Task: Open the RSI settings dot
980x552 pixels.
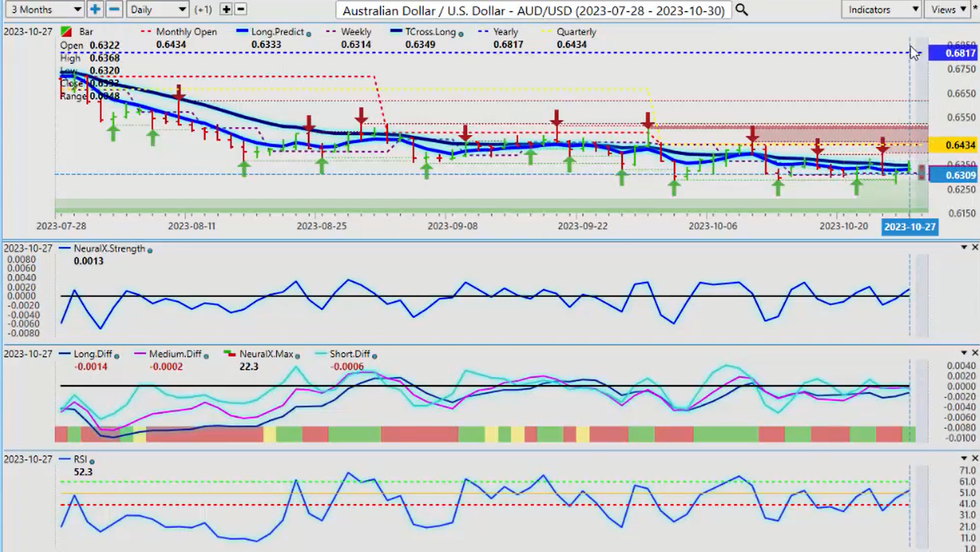Action: pyautogui.click(x=92, y=461)
